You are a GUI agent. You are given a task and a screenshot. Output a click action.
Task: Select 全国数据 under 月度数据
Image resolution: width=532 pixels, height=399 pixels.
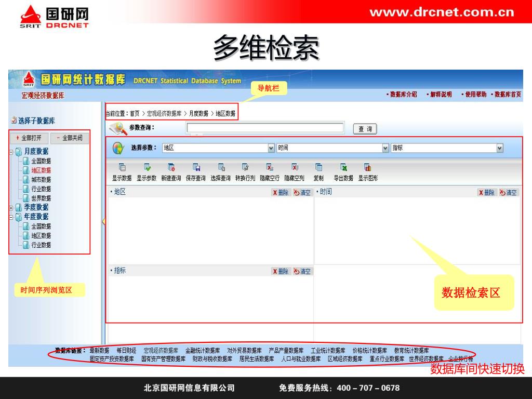click(x=41, y=161)
